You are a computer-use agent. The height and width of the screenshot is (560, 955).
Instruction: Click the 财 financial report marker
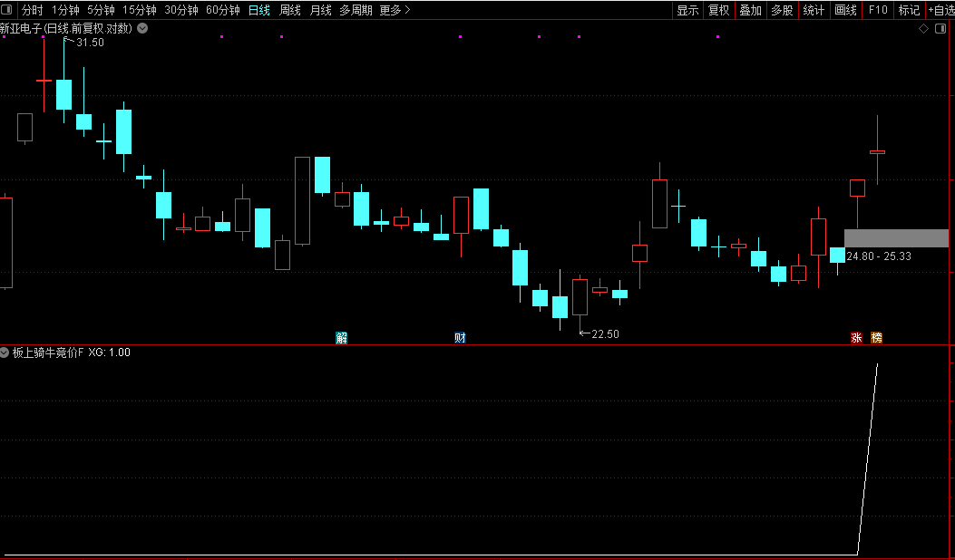point(460,338)
